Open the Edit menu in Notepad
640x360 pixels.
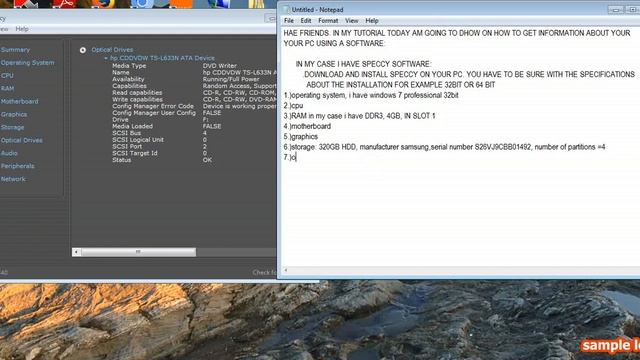[x=306, y=20]
